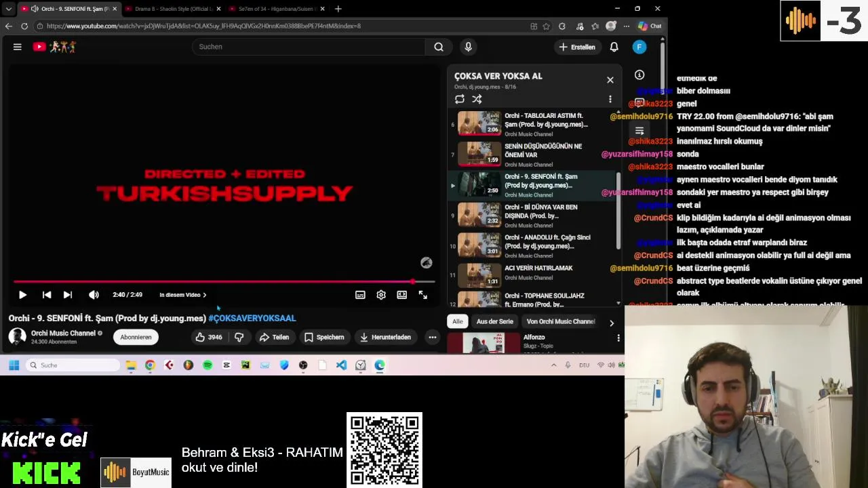Open the browser settings ellipsis menu
The width and height of the screenshot is (868, 488).
point(627,26)
